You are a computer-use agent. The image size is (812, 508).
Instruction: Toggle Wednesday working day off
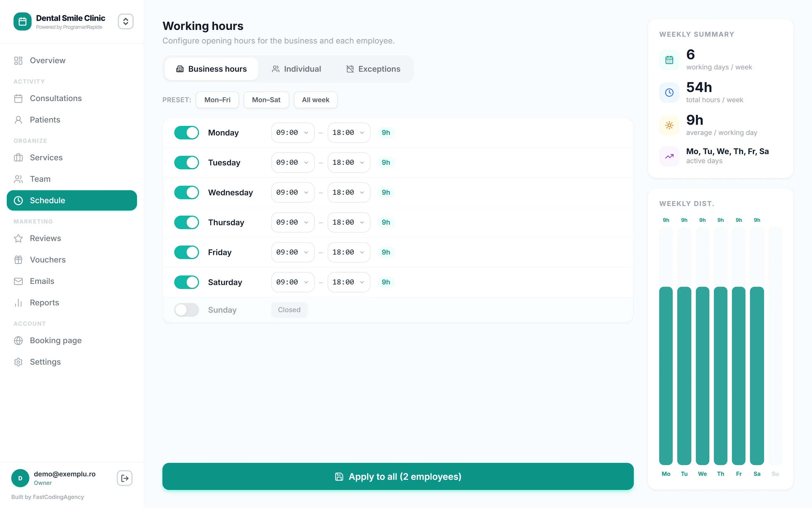[187, 192]
